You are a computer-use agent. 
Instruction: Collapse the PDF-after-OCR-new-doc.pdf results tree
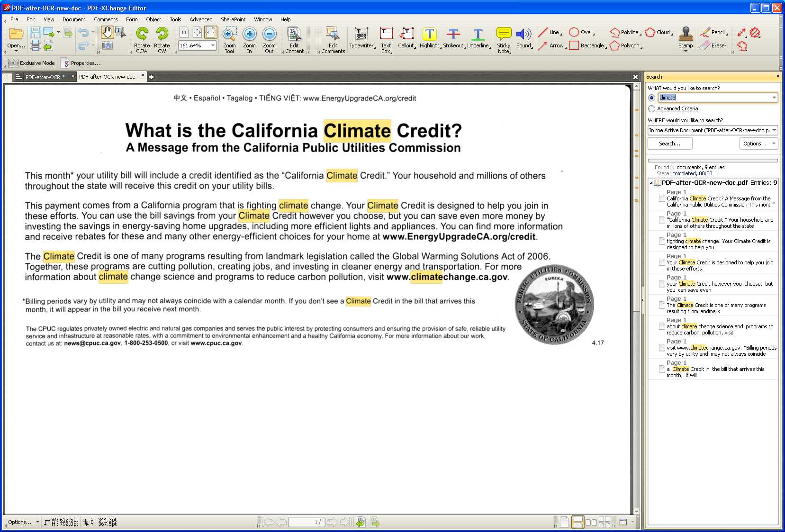point(651,183)
